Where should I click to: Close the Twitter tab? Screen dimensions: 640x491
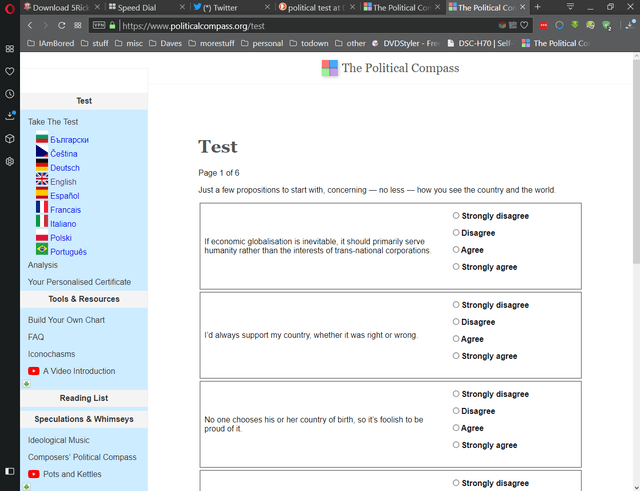[x=267, y=7]
